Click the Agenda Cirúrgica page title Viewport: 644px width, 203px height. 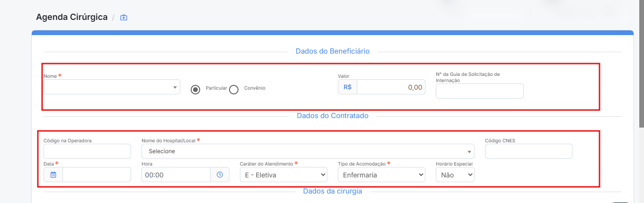tap(72, 18)
